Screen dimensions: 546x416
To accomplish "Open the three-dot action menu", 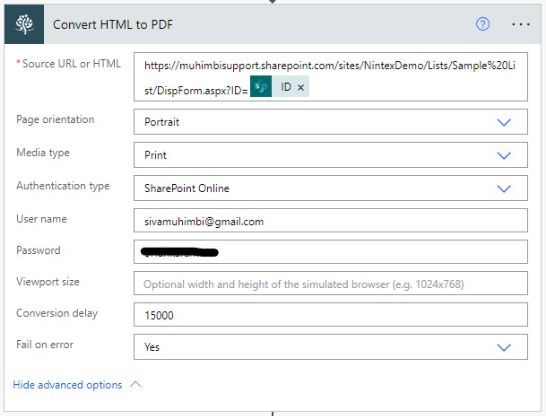I will (521, 24).
